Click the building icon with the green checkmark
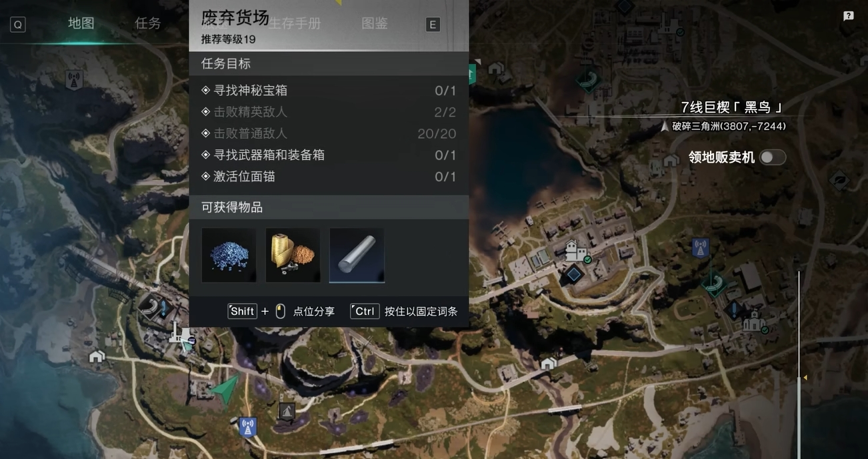The width and height of the screenshot is (868, 459). [577, 252]
